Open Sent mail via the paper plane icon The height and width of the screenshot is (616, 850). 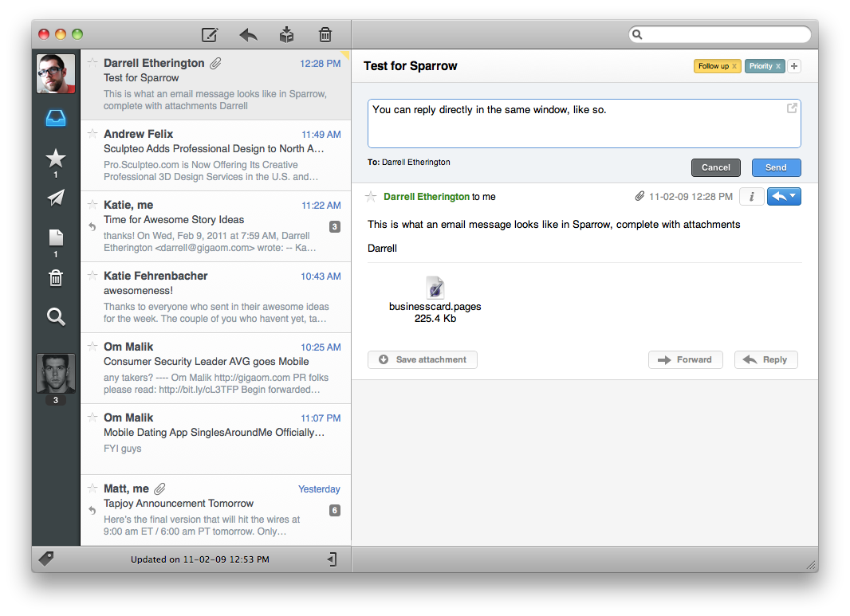[x=56, y=198]
